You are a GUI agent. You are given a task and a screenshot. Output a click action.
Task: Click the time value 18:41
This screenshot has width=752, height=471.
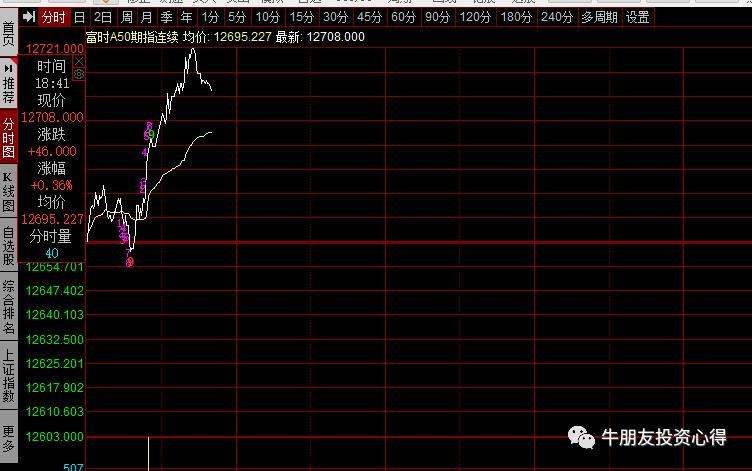pos(52,83)
